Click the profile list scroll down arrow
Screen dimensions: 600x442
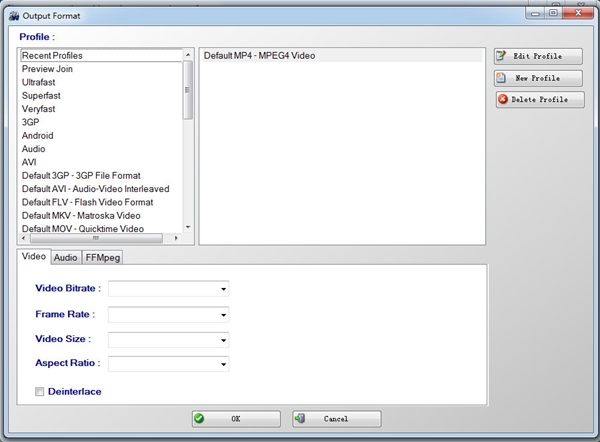[188, 227]
